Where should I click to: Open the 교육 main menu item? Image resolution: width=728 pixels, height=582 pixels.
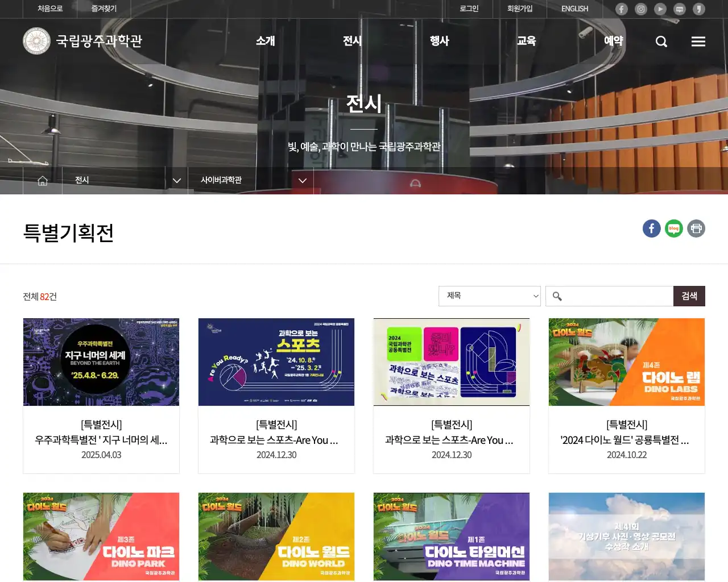tap(526, 41)
